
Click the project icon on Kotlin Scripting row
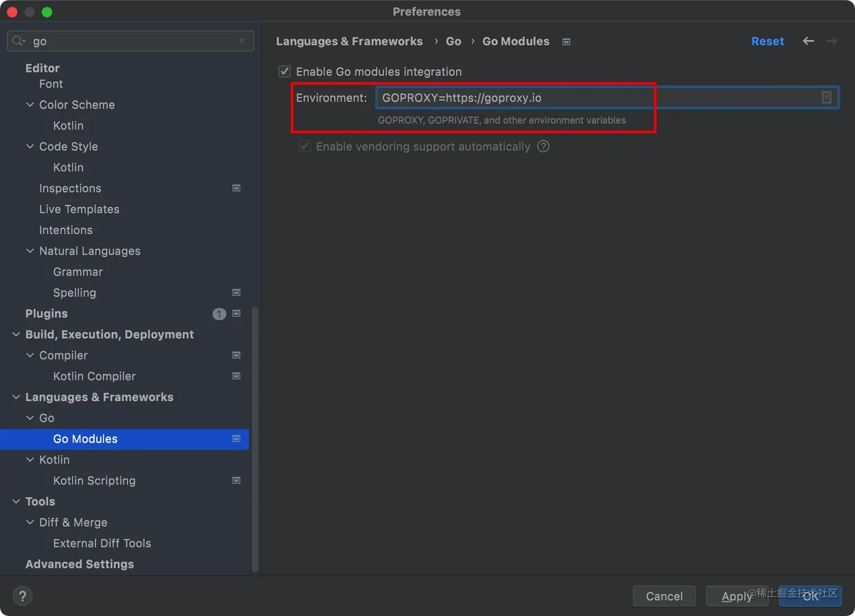point(236,481)
